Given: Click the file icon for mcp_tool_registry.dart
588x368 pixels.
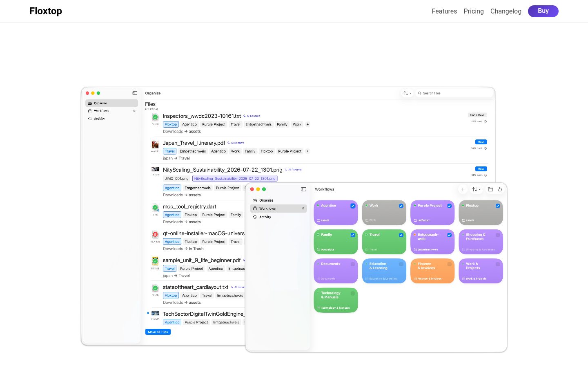Looking at the screenshot, I should click(155, 208).
